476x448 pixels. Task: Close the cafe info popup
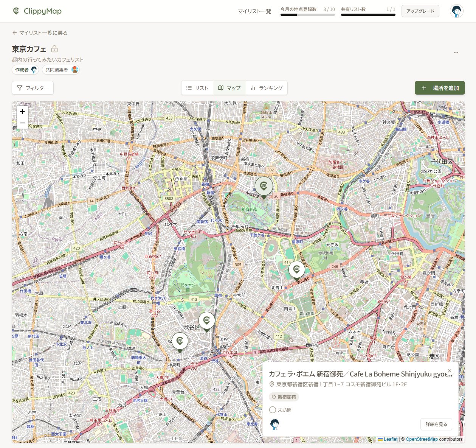(449, 371)
